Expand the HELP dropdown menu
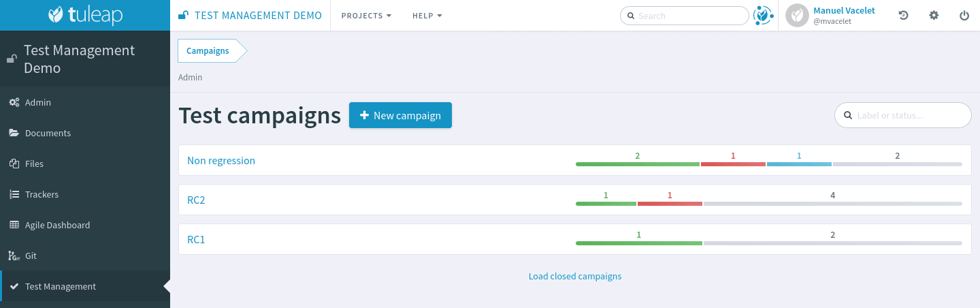The width and height of the screenshot is (980, 308). coord(427,16)
